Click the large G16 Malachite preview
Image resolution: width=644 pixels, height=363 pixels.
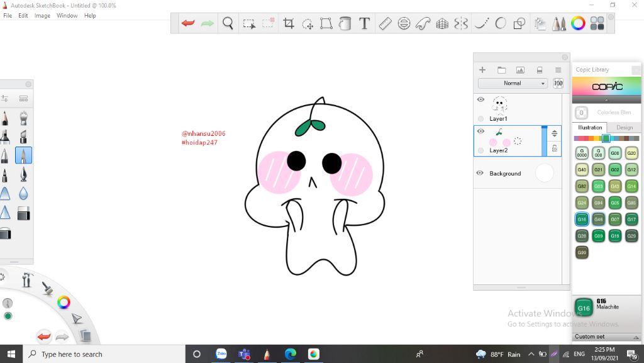(x=584, y=308)
